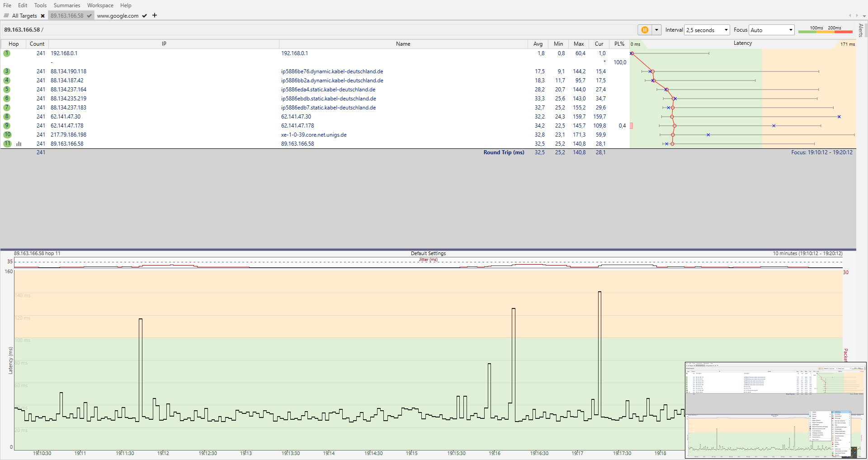This screenshot has height=460, width=868.
Task: Open the Summaries menu
Action: click(x=67, y=5)
